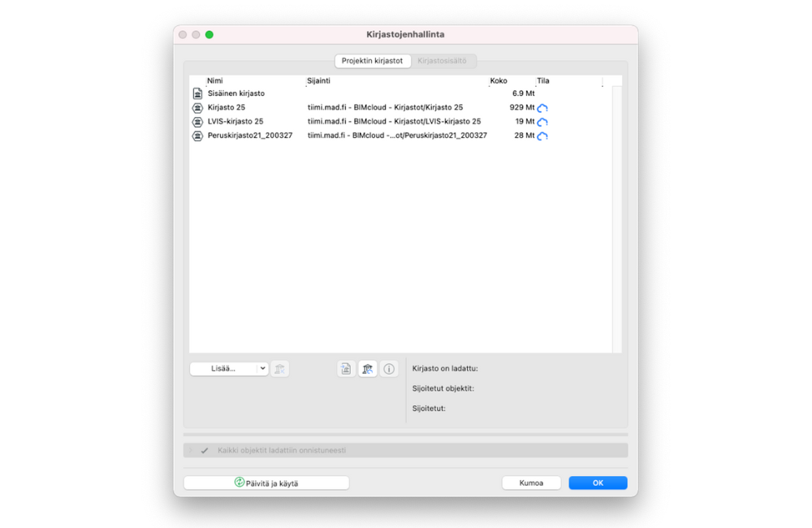Expand the Kaikki objektit ladattiin status row
Viewport: 812px width, 528px height.
point(191,450)
